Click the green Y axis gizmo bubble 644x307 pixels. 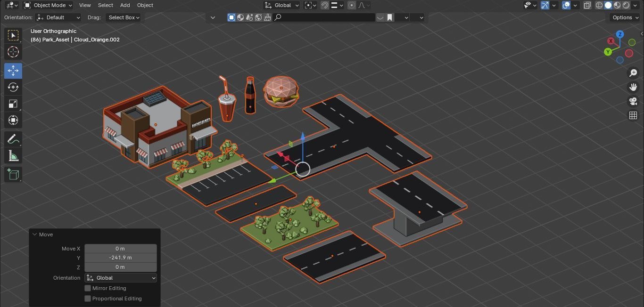coord(608,52)
